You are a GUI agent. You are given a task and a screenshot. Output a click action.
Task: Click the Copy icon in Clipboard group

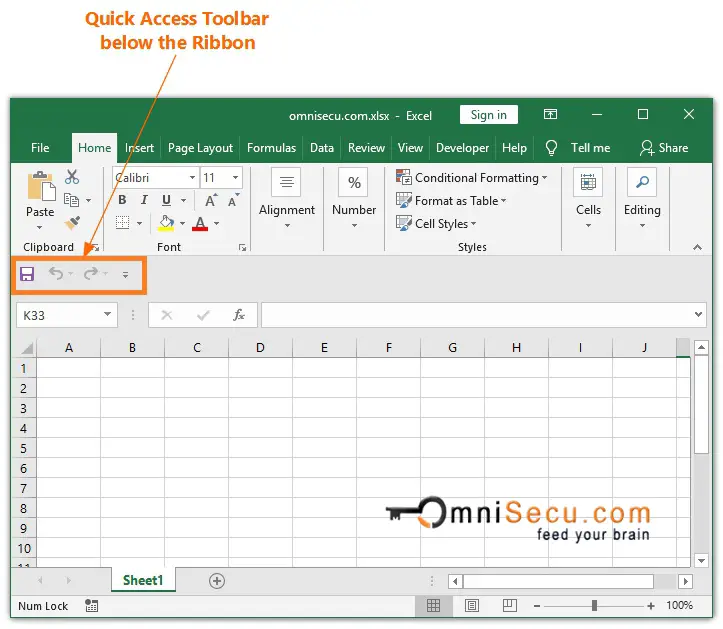tap(71, 200)
